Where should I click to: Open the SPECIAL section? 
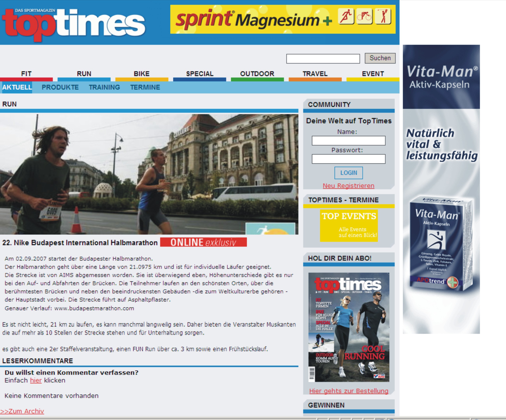199,74
